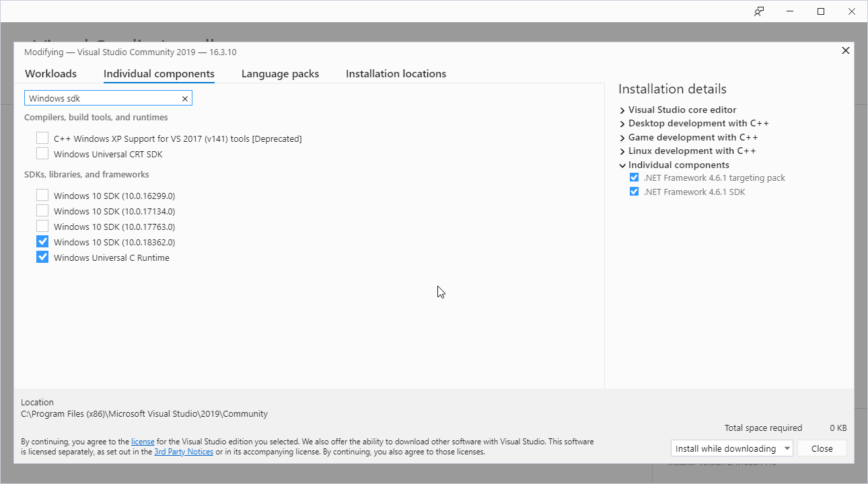Open the license link

(x=143, y=441)
